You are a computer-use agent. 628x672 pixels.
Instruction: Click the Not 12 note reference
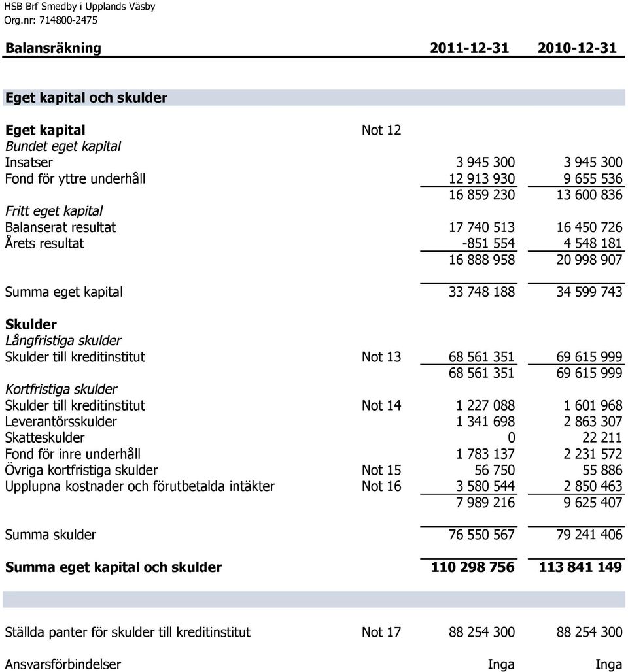[x=381, y=130]
